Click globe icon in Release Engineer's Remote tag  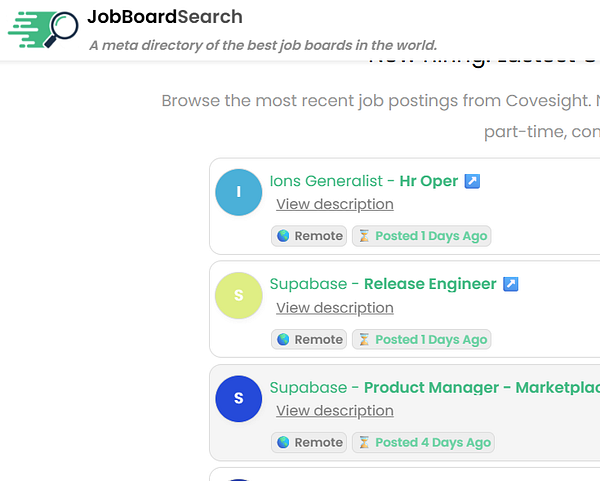[x=283, y=339]
